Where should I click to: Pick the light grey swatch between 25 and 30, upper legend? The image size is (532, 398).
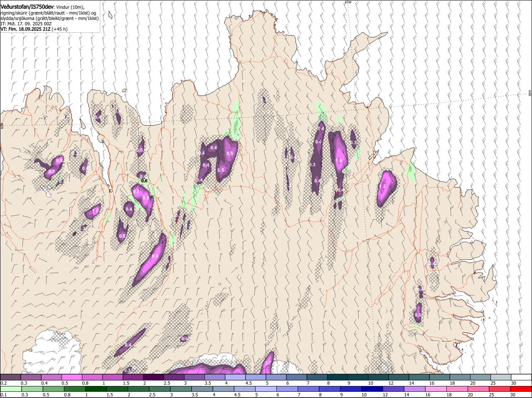point(501,377)
